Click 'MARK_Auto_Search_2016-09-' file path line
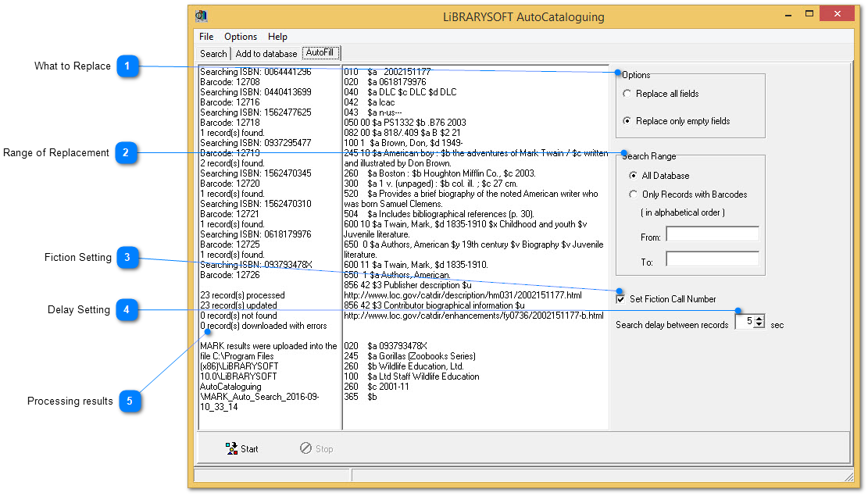Screen dimensions: 868x496 pyautogui.click(x=259, y=396)
